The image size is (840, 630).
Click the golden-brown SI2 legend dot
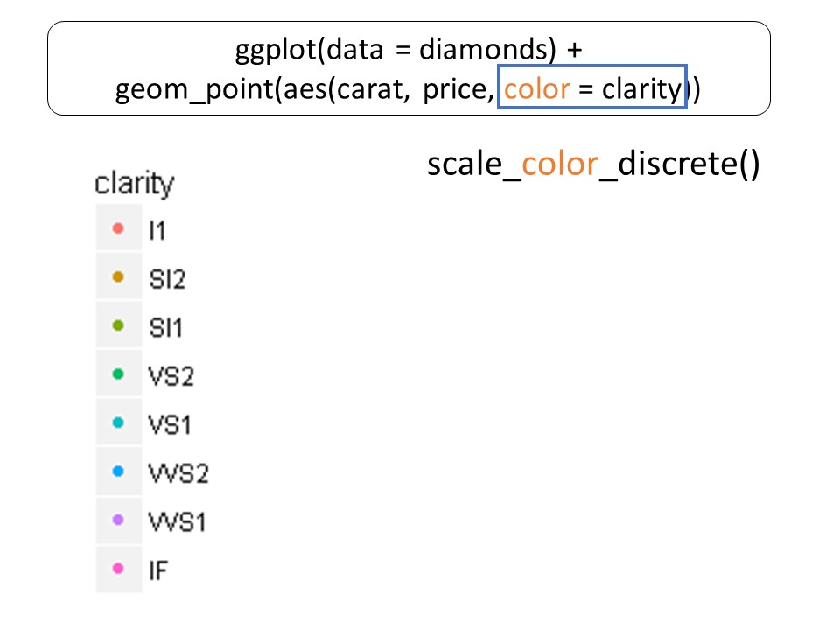tap(119, 279)
